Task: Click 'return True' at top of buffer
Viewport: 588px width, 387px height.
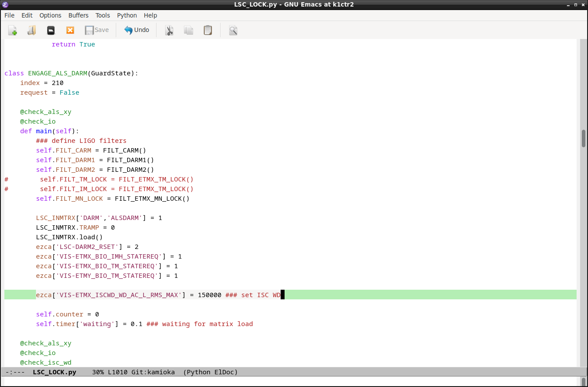Action: [73, 44]
